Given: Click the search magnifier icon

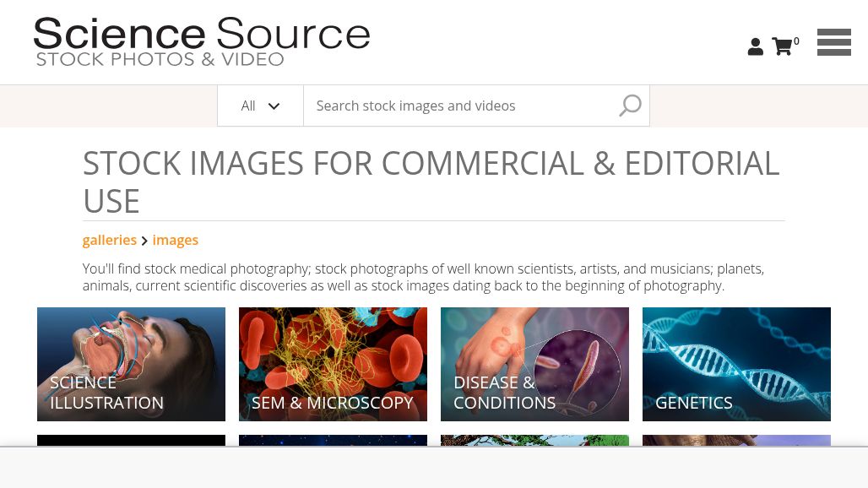Looking at the screenshot, I should 630,105.
